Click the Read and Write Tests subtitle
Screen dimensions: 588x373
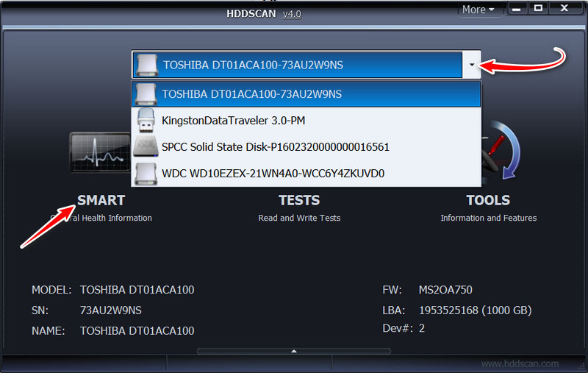[x=299, y=218]
